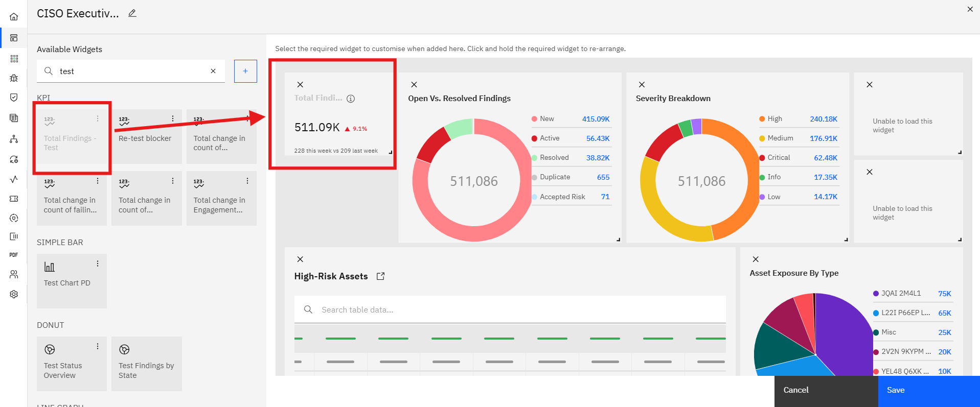
Task: Remove the High-Risk Assets widget
Action: [x=300, y=259]
